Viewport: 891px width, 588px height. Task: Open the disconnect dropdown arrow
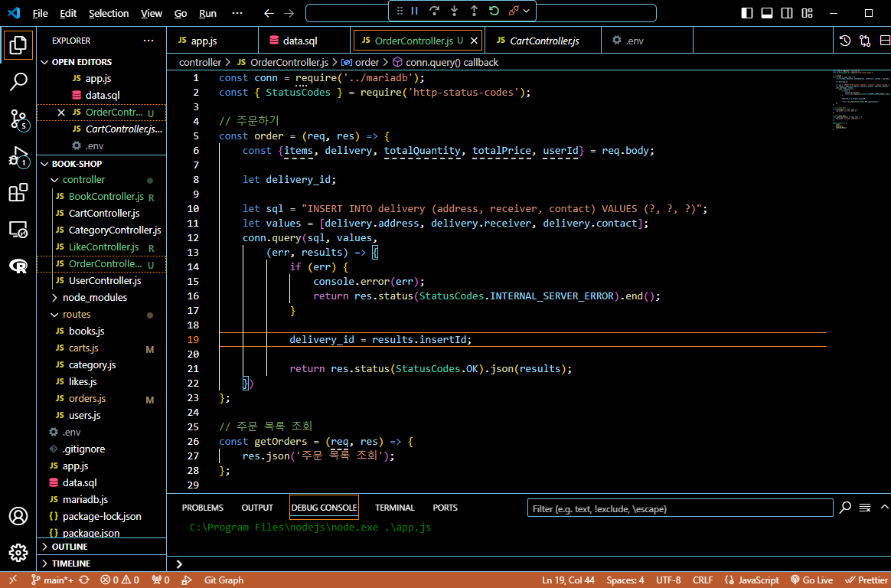pos(526,11)
